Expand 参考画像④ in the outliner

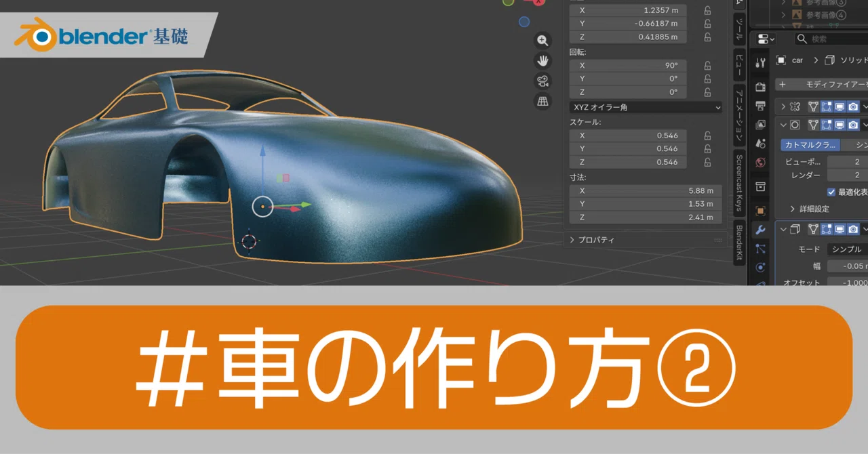click(x=783, y=15)
